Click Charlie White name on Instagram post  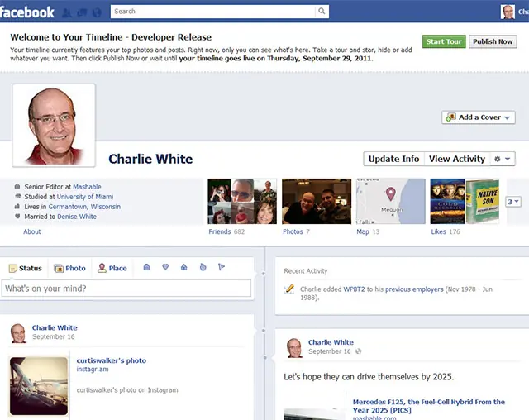[55, 327]
